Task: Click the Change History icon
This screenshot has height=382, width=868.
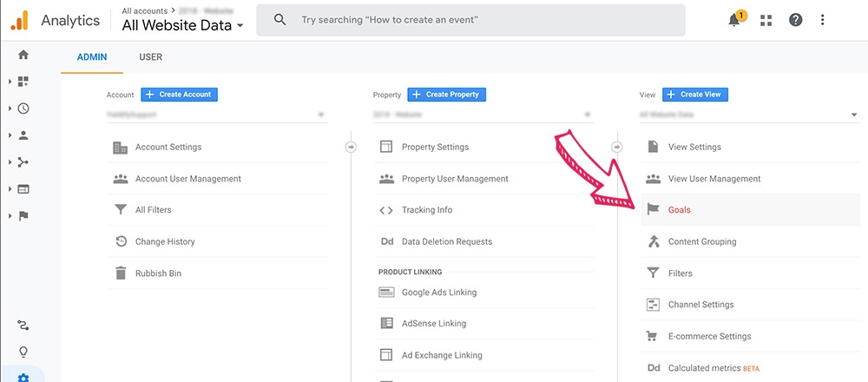Action: pyautogui.click(x=121, y=241)
